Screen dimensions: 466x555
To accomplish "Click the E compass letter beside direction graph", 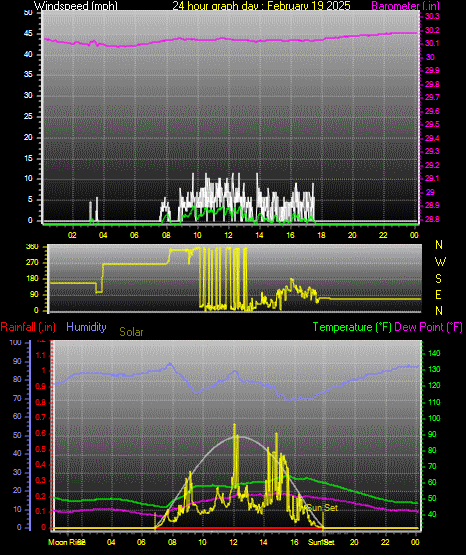I will click(438, 294).
